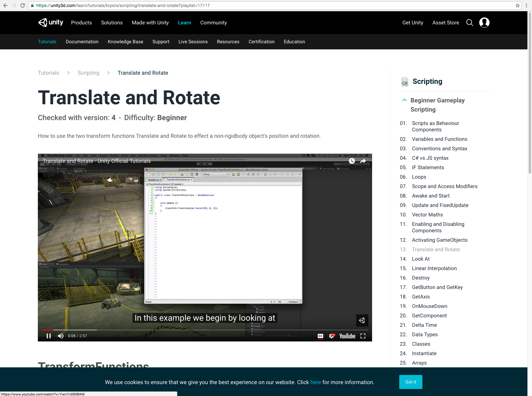532x396 pixels.
Task: Toggle closed captions on the video
Action: pos(320,336)
